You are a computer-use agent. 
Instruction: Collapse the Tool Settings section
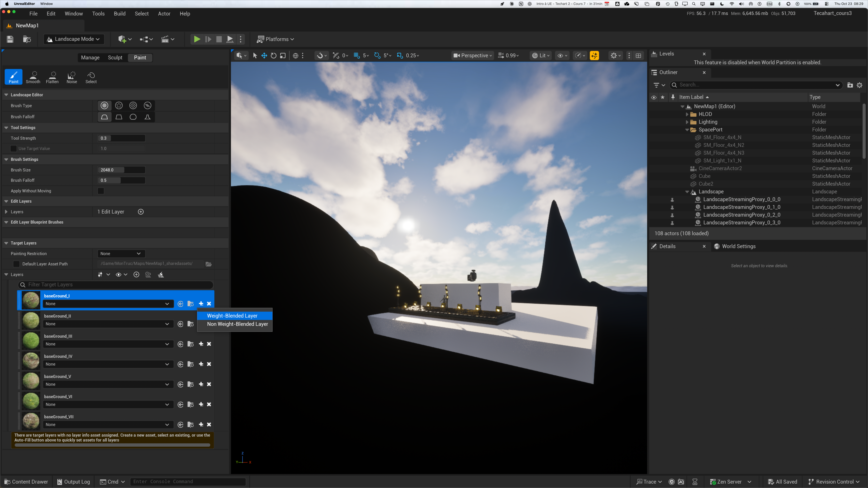(6, 128)
